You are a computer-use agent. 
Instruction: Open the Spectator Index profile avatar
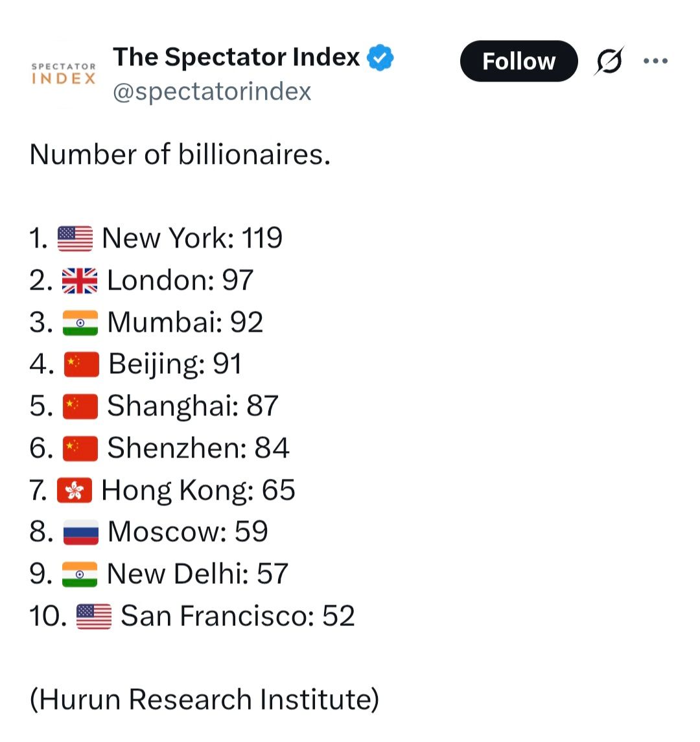point(64,74)
